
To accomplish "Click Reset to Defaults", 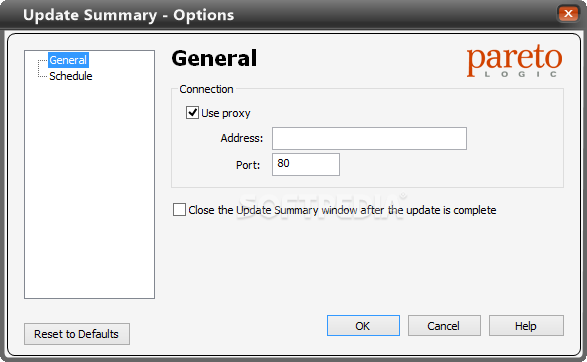I will point(77,334).
